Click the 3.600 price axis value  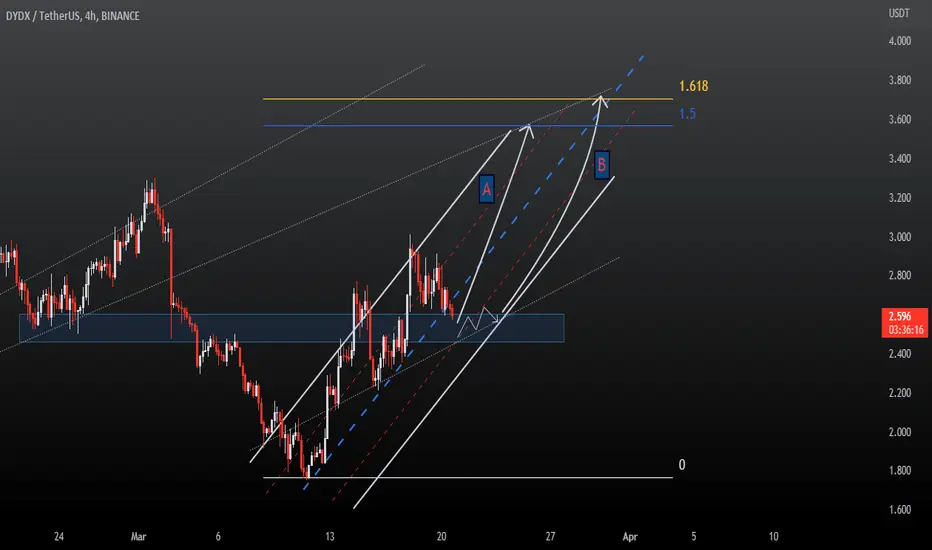900,120
